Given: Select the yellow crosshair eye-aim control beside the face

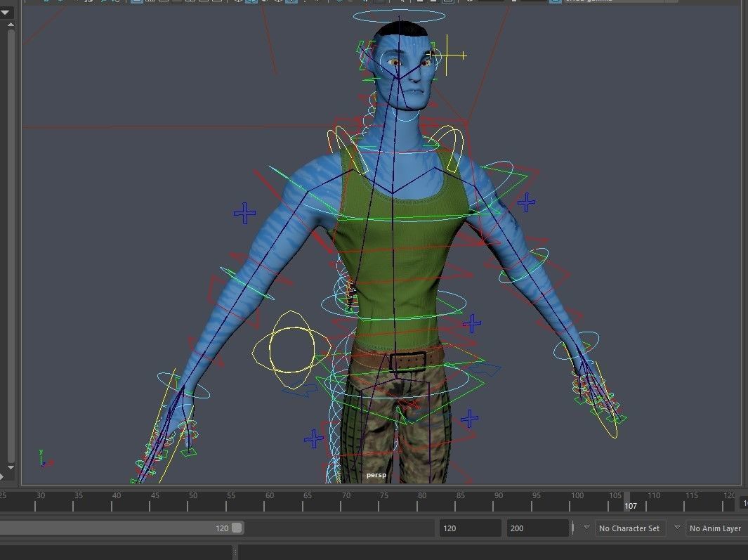Looking at the screenshot, I should (x=447, y=56).
